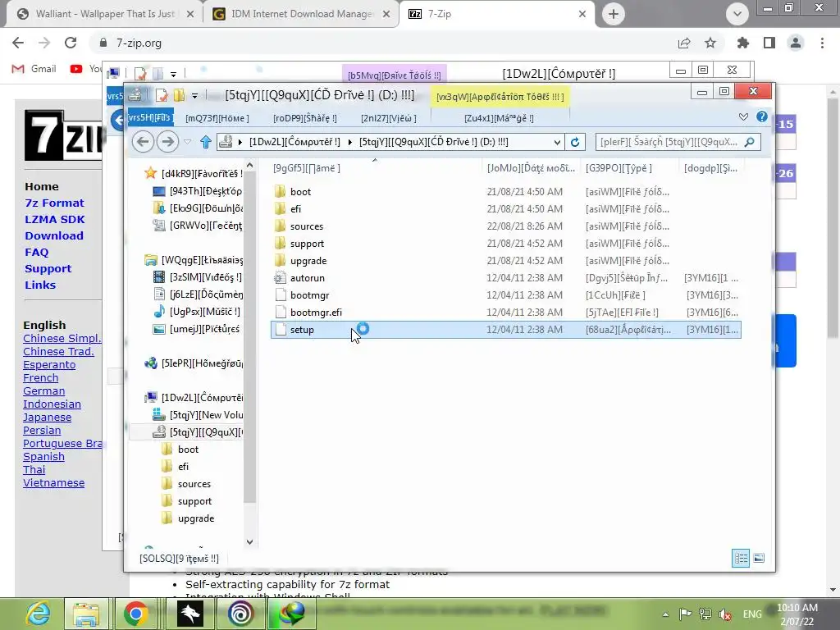840x630 pixels.
Task: Click Computer segment in address bar
Action: click(294, 142)
